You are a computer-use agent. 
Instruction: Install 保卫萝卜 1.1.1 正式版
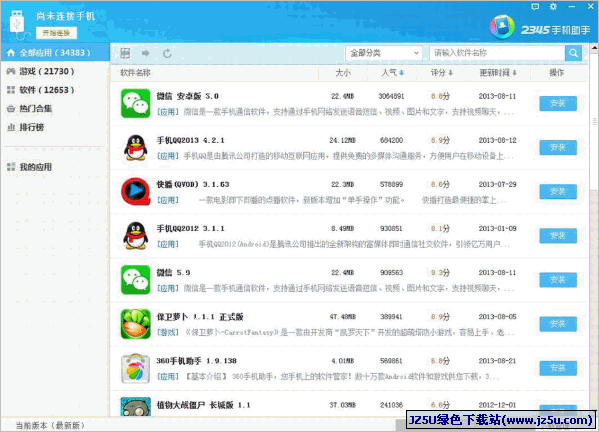click(x=558, y=324)
